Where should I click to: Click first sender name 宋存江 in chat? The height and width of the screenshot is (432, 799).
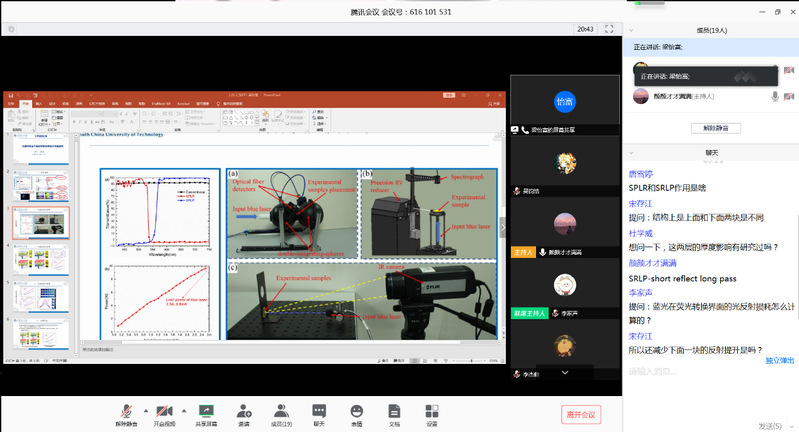tap(641, 203)
